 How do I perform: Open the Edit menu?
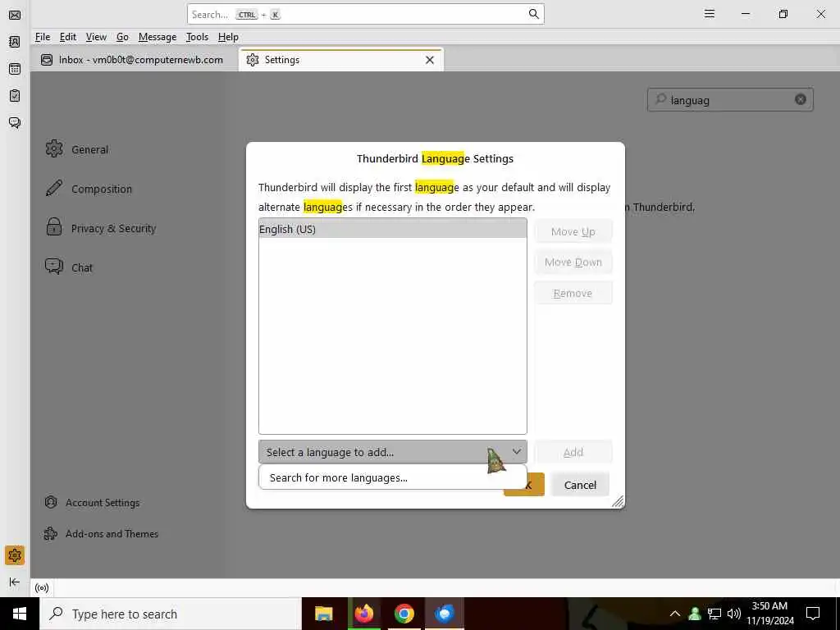(x=68, y=37)
